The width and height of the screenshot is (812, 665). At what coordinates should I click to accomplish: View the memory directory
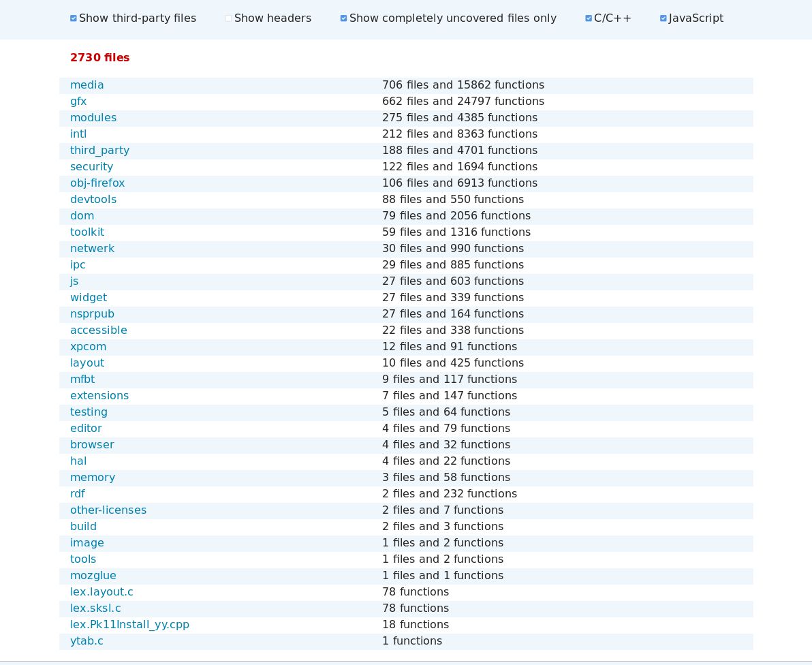[93, 478]
